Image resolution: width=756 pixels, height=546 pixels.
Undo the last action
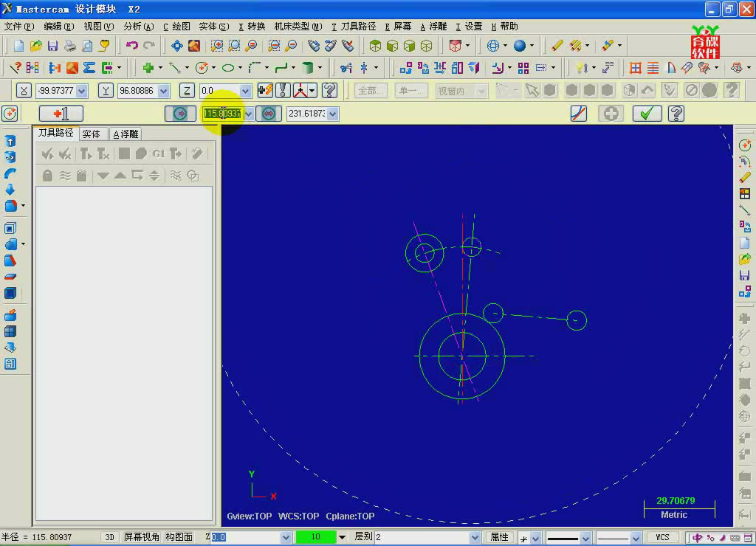131,46
